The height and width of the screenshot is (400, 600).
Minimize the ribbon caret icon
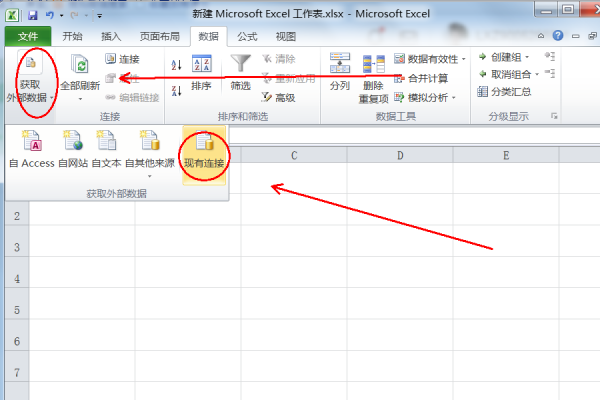click(x=541, y=36)
